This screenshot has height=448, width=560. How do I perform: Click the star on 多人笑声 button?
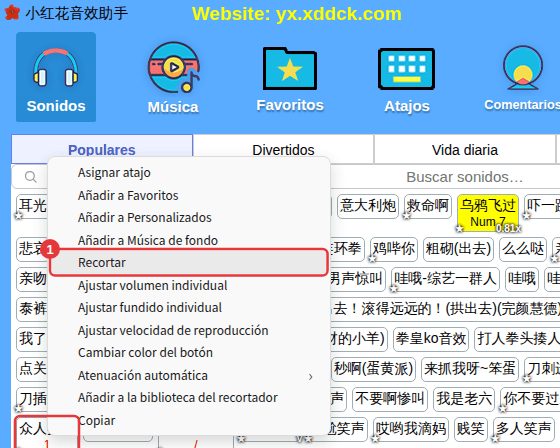495,438
